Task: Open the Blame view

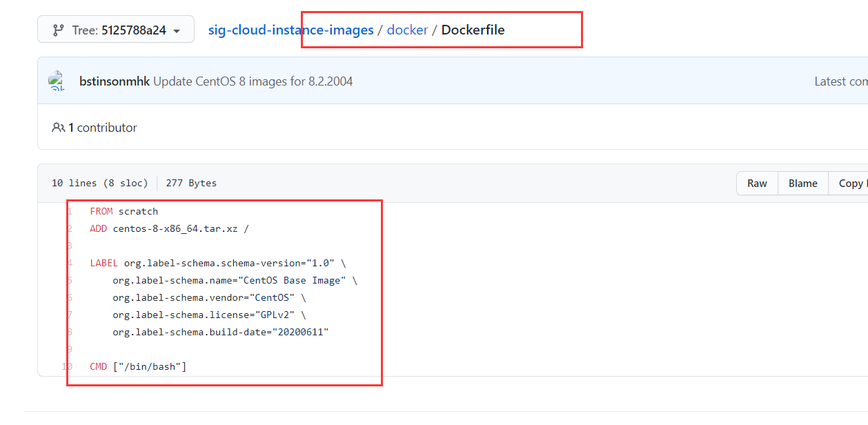Action: (x=803, y=184)
